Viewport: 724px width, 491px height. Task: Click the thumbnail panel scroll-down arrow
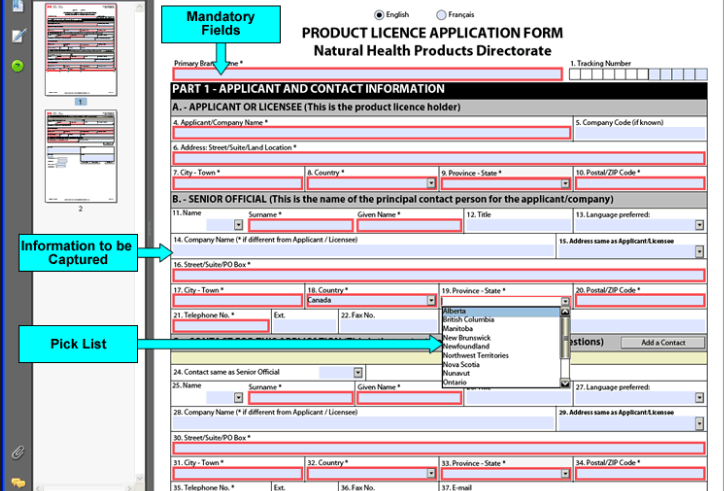click(x=140, y=478)
